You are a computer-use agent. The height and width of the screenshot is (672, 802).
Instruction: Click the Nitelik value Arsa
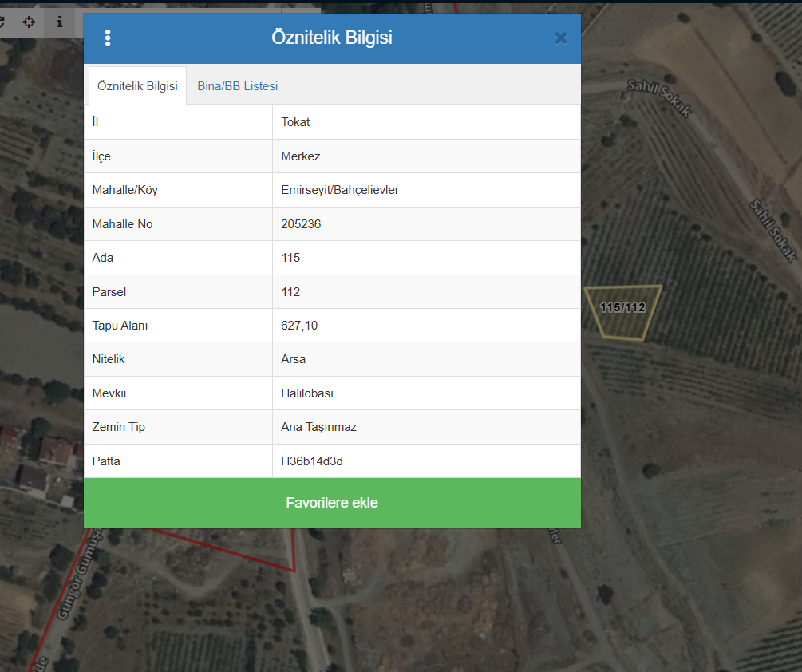point(293,359)
